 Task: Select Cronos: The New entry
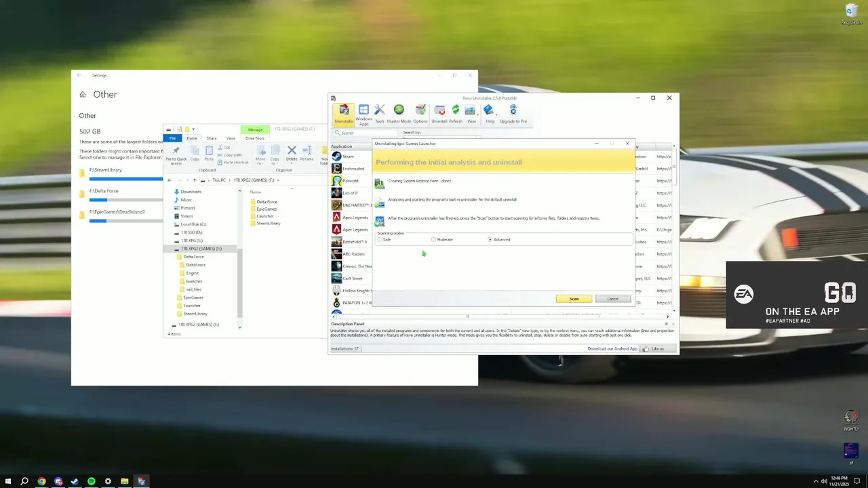351,266
